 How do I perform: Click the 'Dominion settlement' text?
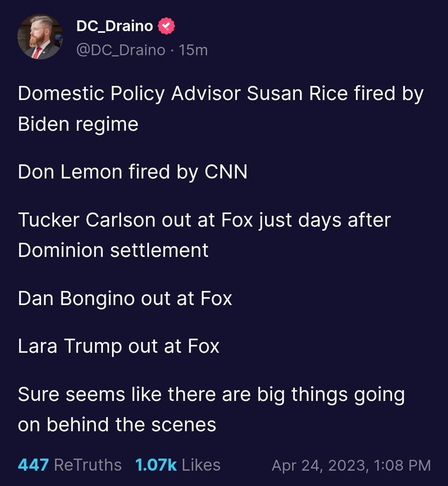coord(113,250)
